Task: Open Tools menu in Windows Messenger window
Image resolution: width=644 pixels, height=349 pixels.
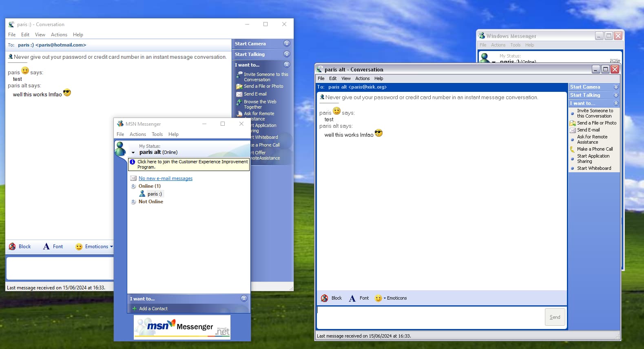Action: [516, 45]
